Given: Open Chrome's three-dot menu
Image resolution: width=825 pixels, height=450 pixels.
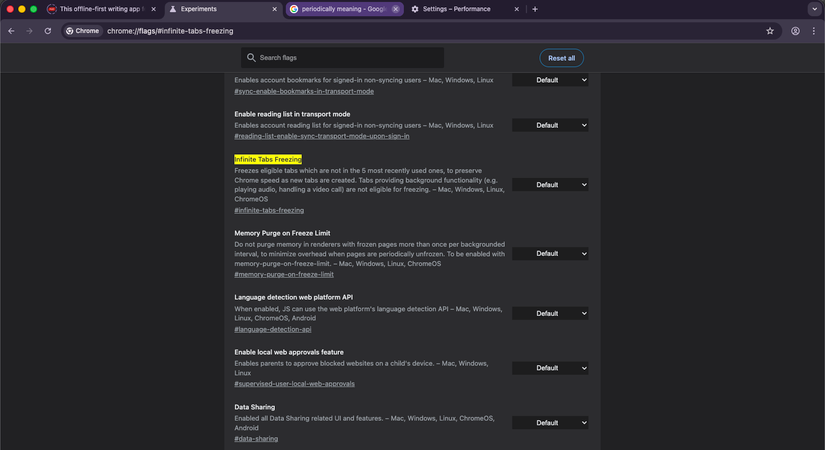Looking at the screenshot, I should (x=815, y=31).
